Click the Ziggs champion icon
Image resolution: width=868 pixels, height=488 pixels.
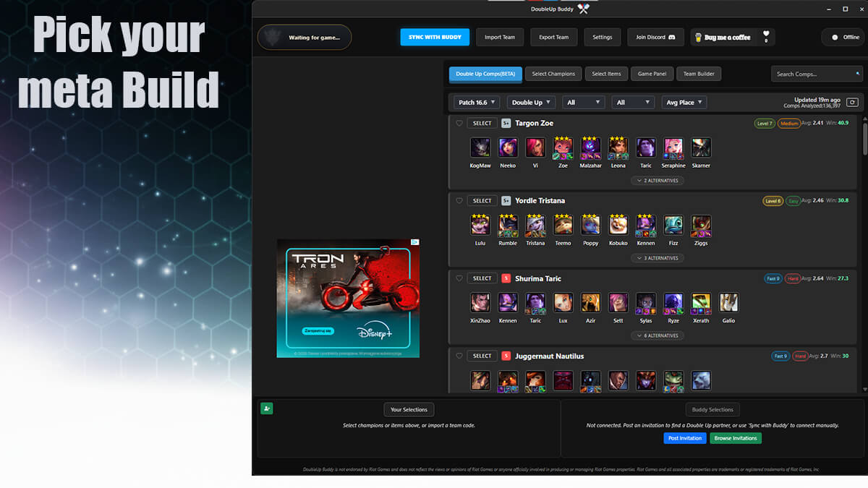(701, 226)
